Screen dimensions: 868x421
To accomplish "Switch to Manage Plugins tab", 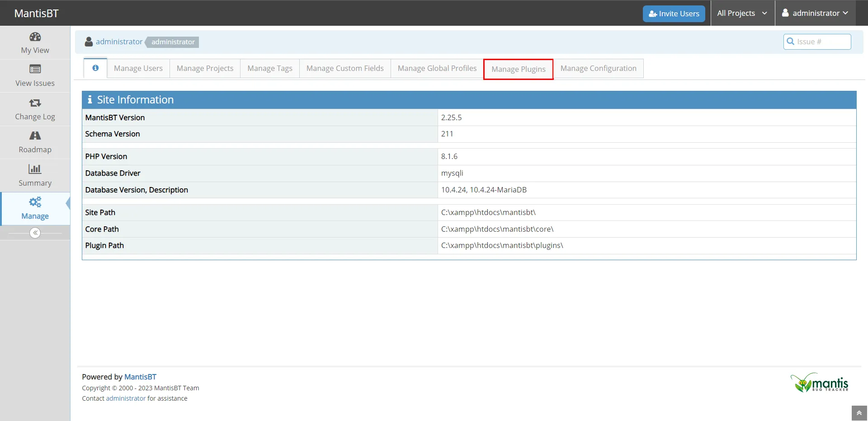I will [x=519, y=69].
